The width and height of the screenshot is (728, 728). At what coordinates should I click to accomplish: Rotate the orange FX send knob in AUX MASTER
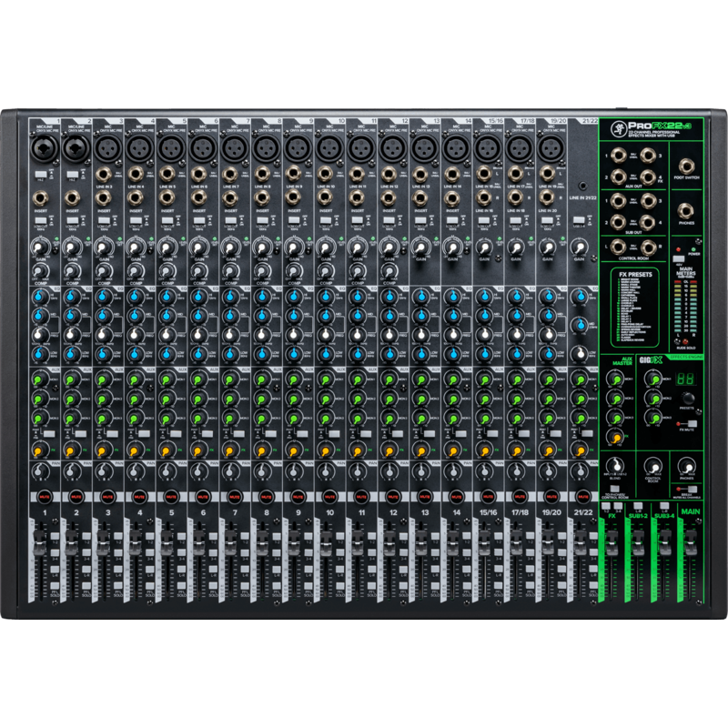(x=616, y=437)
